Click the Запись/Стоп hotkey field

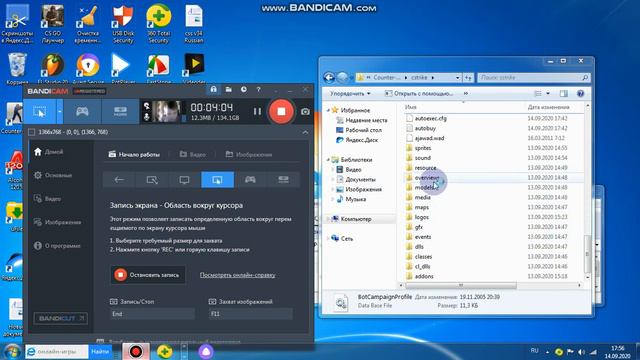click(x=152, y=314)
